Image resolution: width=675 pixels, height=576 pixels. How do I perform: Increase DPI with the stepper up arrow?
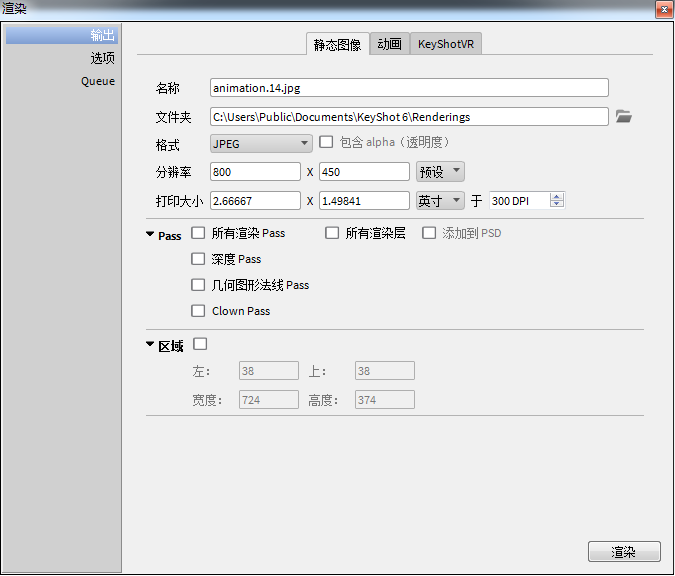pyautogui.click(x=557, y=196)
